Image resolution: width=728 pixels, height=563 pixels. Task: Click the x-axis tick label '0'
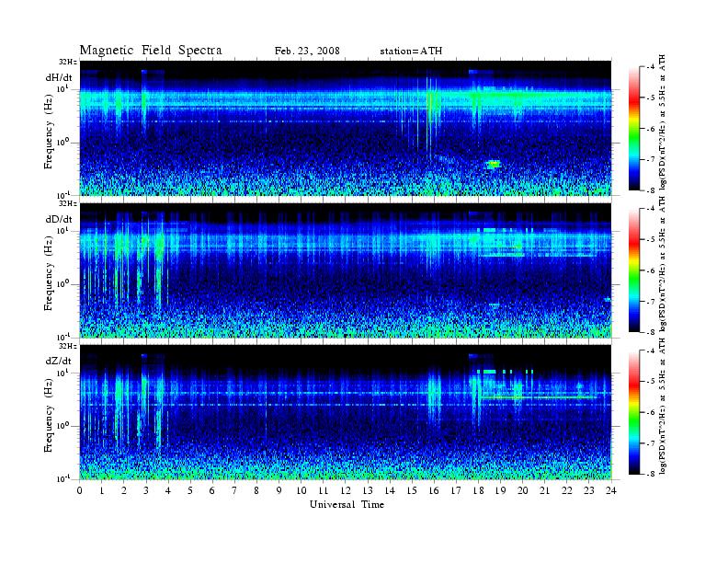(80, 490)
